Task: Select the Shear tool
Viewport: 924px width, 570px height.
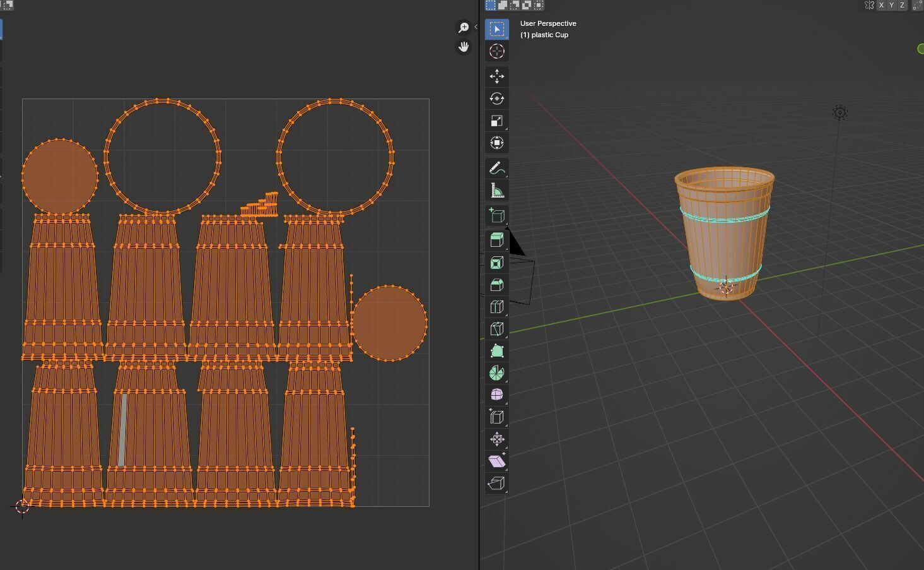Action: 497,461
